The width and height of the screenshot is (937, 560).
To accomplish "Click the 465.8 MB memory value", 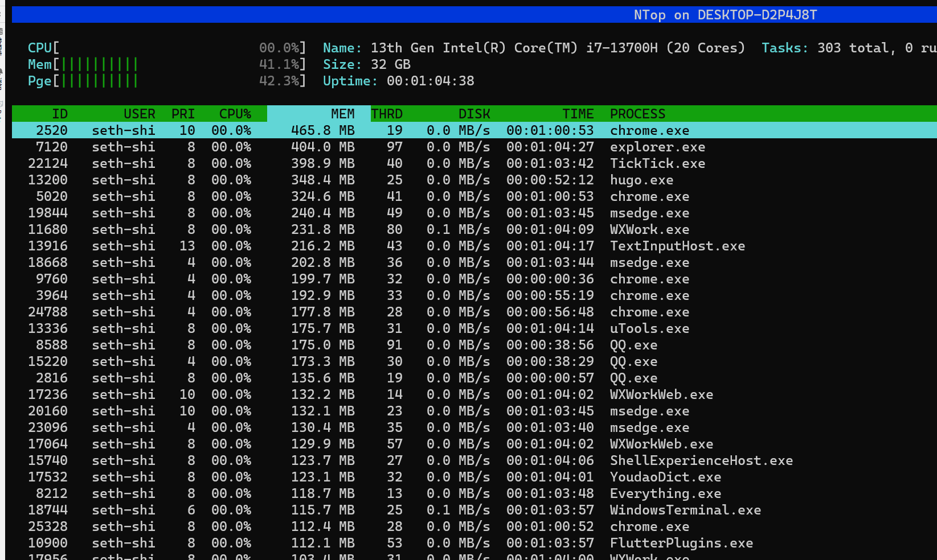I will click(323, 130).
